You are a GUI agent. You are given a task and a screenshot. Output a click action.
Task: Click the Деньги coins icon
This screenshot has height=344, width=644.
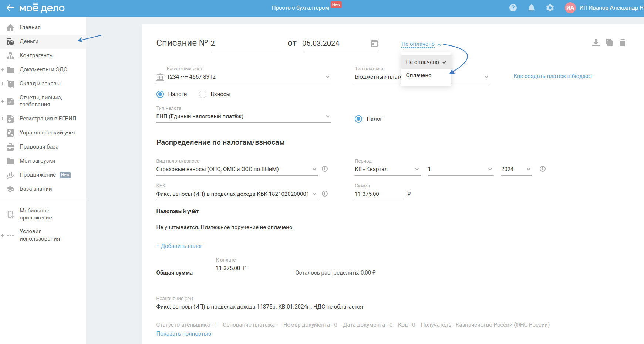click(10, 41)
